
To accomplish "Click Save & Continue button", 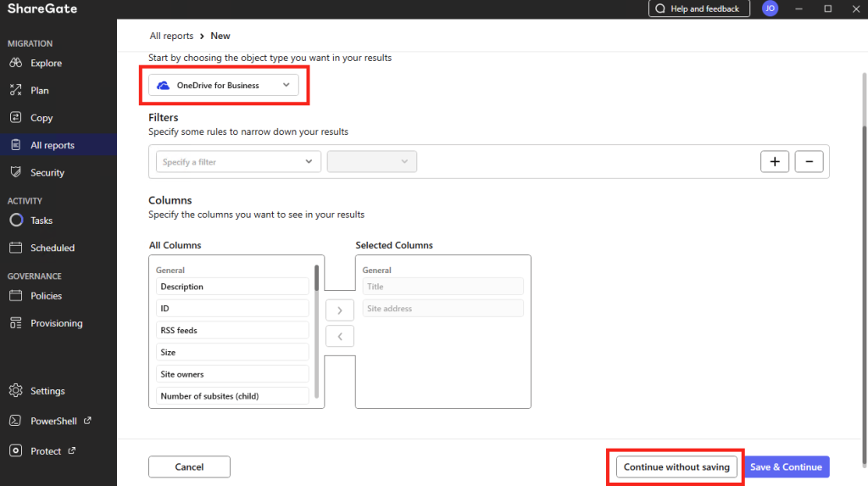I will click(x=786, y=466).
